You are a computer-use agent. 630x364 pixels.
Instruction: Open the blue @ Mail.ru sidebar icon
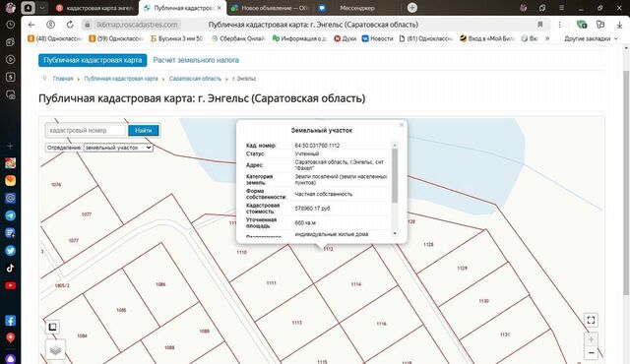[x=11, y=198]
